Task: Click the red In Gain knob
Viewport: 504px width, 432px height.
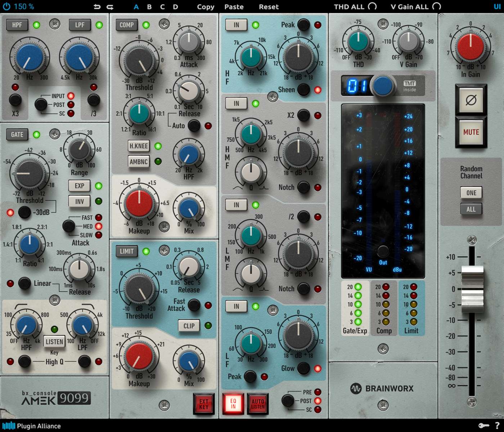Action: click(470, 47)
